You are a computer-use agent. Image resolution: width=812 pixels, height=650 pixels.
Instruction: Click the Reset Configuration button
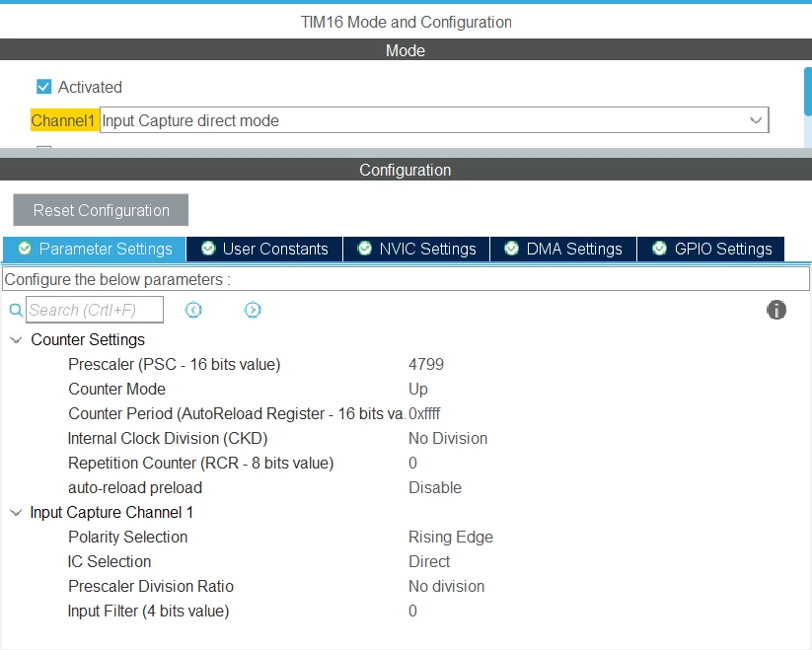click(x=101, y=209)
